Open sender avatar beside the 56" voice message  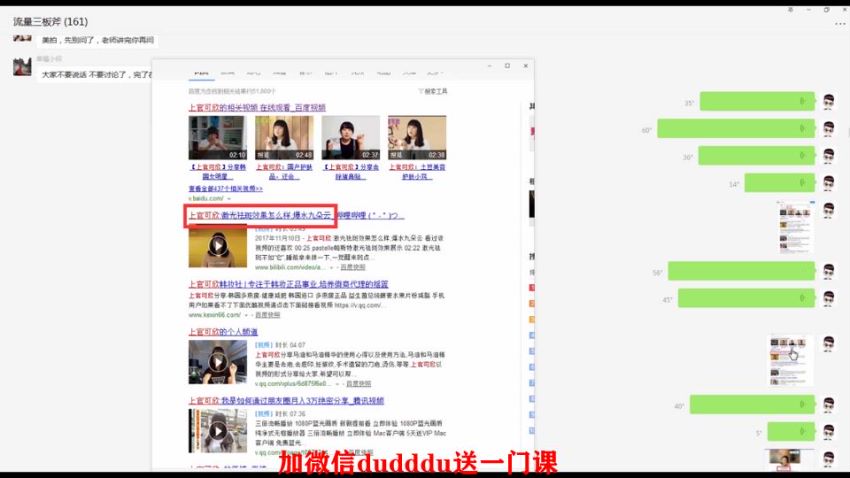coord(828,271)
